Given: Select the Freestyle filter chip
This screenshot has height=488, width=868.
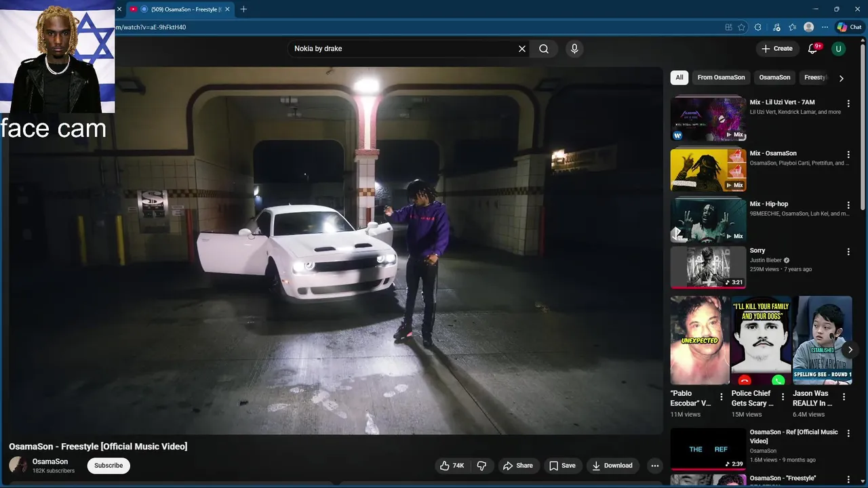Looking at the screenshot, I should pyautogui.click(x=815, y=77).
